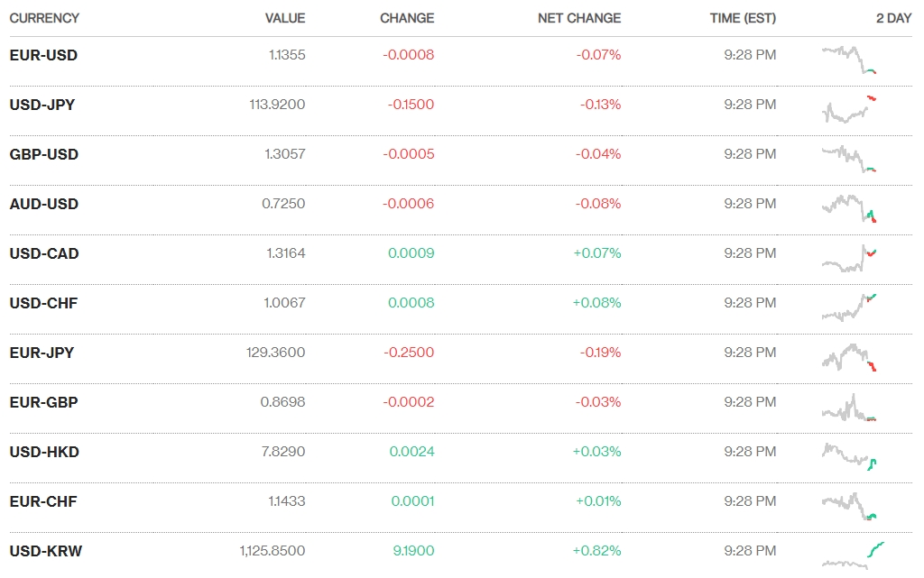924x578 pixels.
Task: Click the NET CHANGE column header
Action: click(x=578, y=18)
